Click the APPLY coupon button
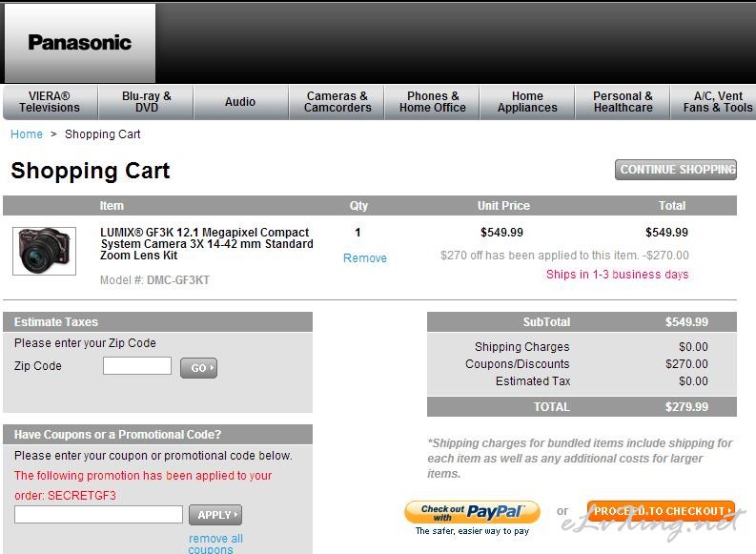Viewport: 756px width, 554px height. coord(215,515)
